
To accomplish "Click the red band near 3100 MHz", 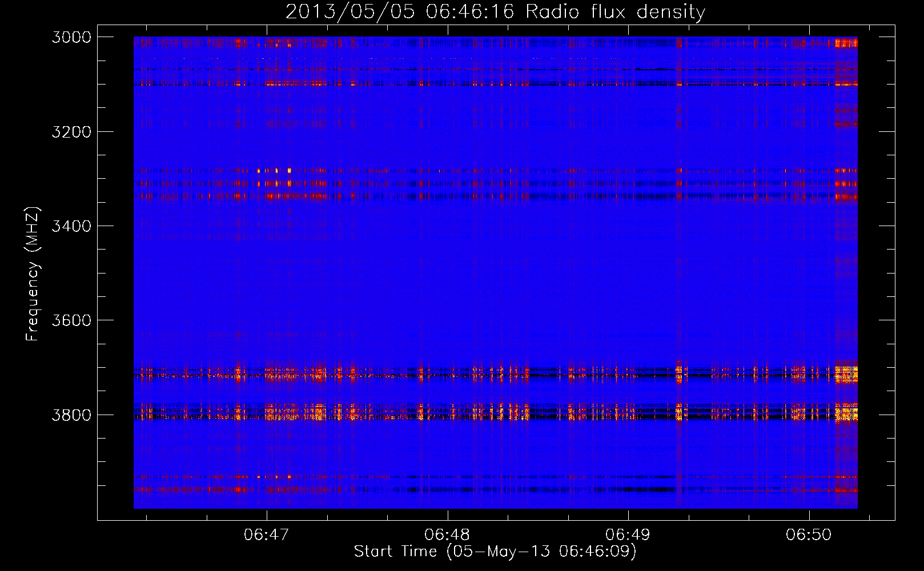I will pyautogui.click(x=495, y=83).
